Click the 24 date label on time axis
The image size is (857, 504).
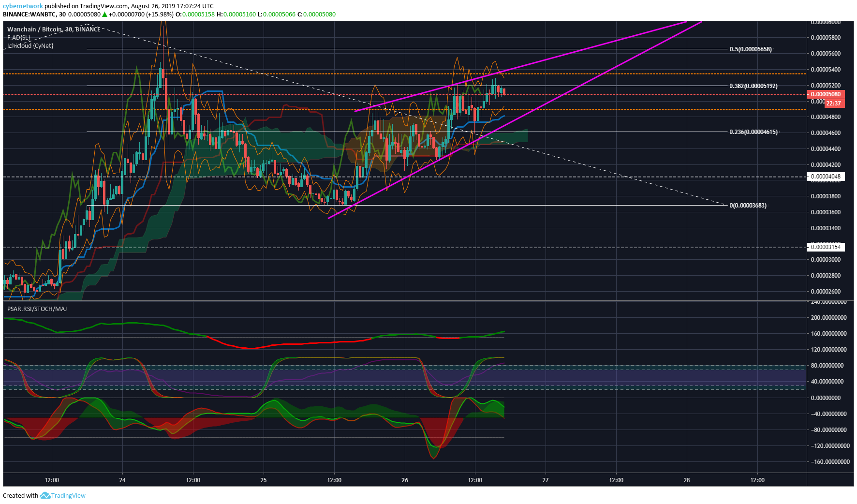pyautogui.click(x=122, y=480)
